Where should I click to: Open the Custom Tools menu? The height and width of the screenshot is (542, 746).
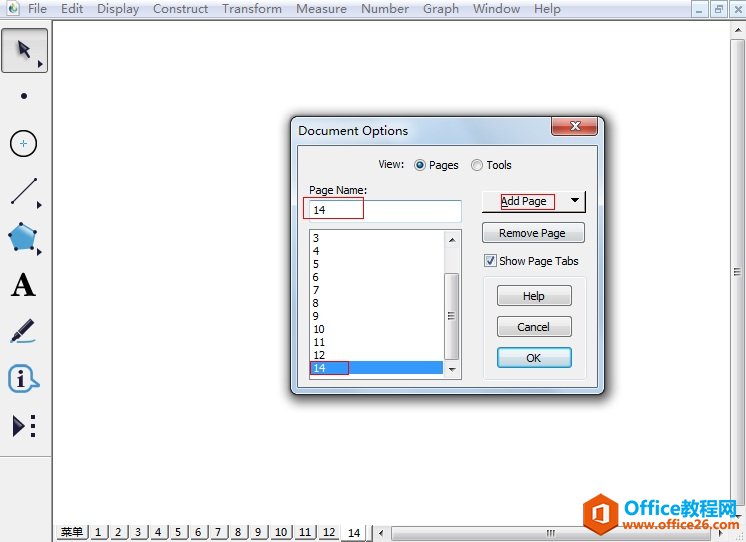24,425
